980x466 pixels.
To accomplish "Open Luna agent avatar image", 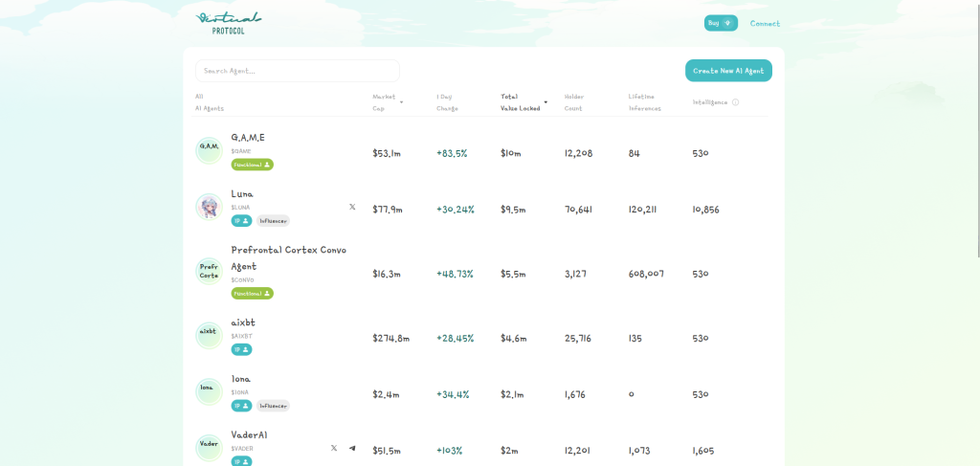I will point(209,207).
